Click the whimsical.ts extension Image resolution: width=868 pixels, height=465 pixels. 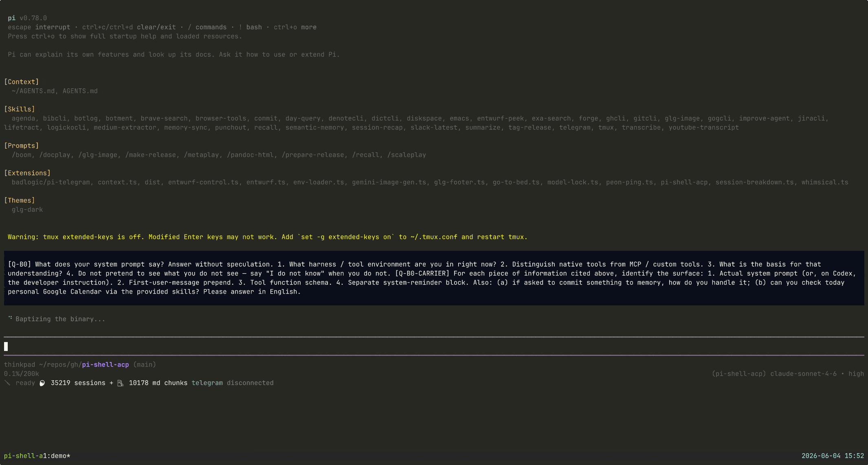(825, 182)
